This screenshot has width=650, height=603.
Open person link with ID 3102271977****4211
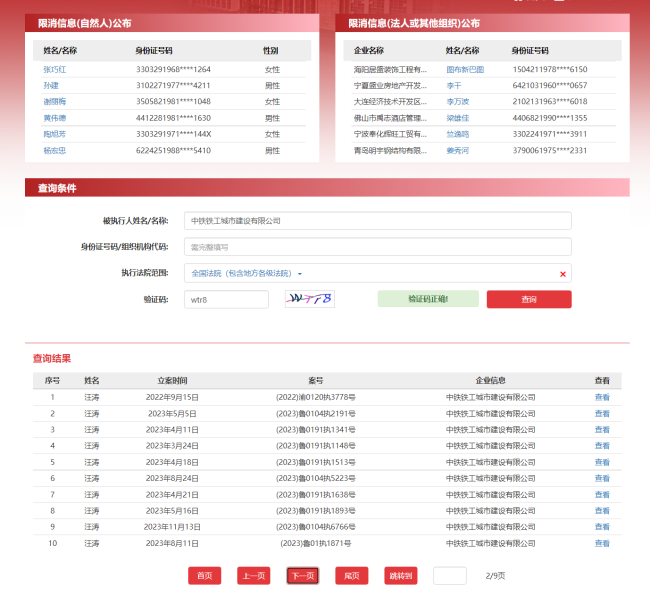[51, 85]
